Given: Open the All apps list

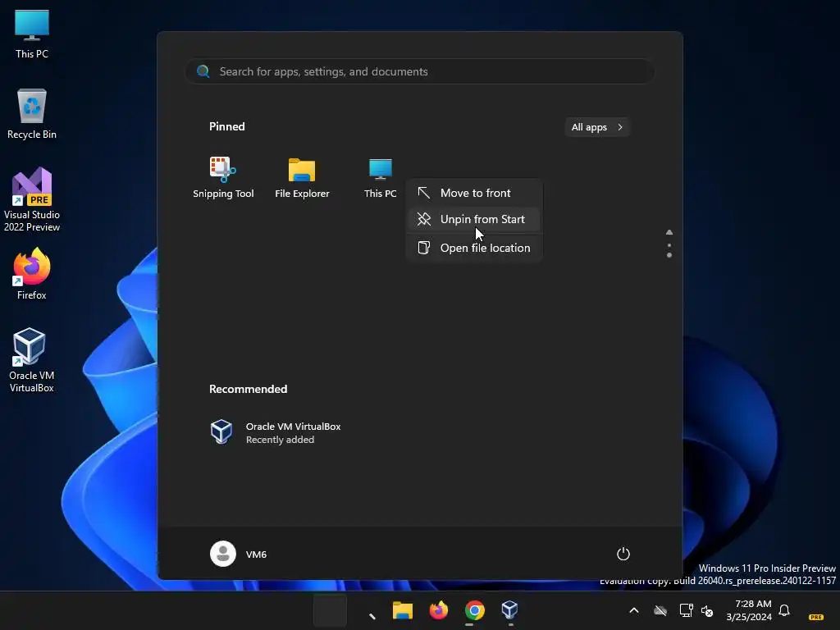Looking at the screenshot, I should tap(597, 127).
